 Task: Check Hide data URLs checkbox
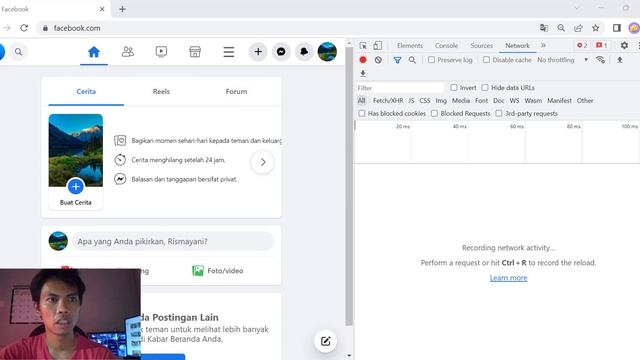[485, 87]
